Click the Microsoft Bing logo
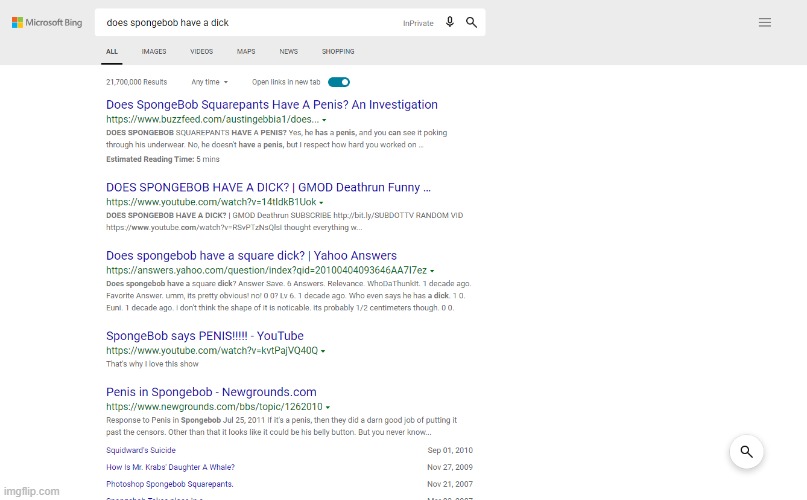 coord(47,23)
